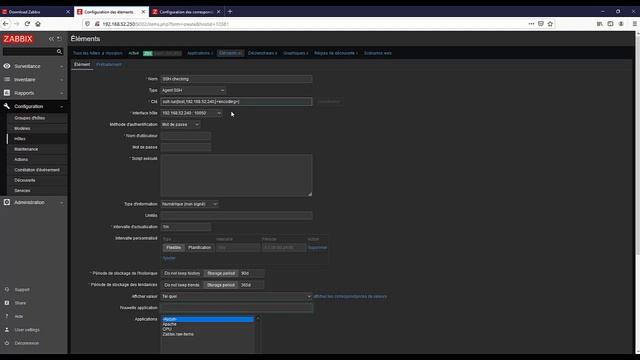Image resolution: width=640 pixels, height=360 pixels.
Task: Click afficher les correspondances de valeurs link
Action: click(x=350, y=296)
